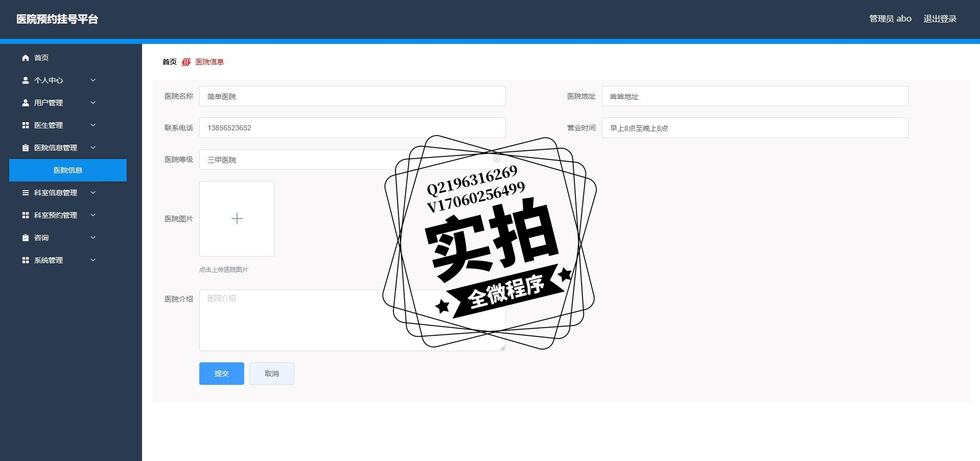The width and height of the screenshot is (980, 461).
Task: Clear the 医院等级 field with the circle-x icon
Action: [497, 159]
